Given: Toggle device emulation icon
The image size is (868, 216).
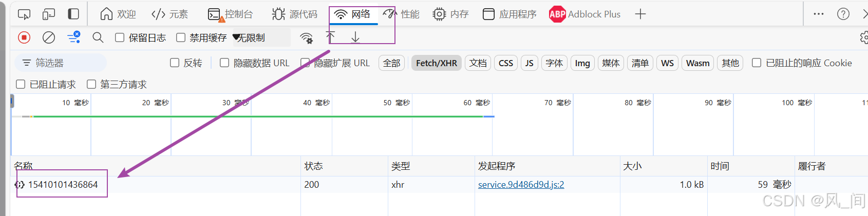Looking at the screenshot, I should [49, 14].
